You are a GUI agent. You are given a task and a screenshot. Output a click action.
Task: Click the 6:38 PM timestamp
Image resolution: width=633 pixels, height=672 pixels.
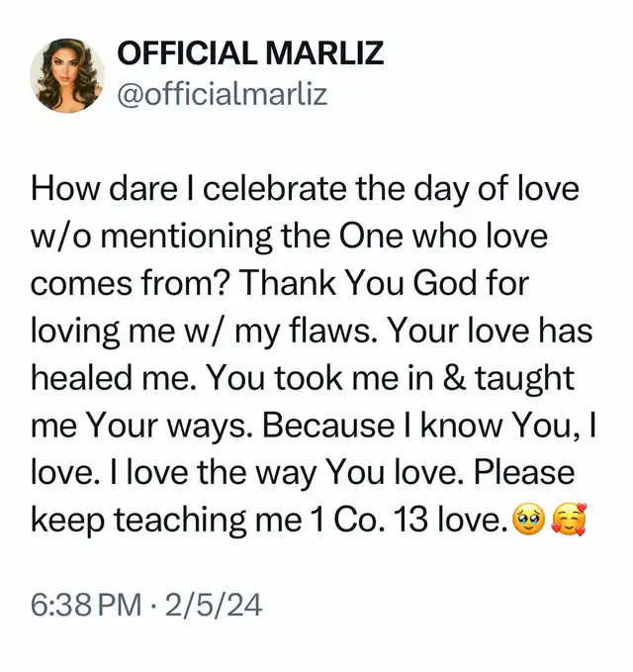86,605
